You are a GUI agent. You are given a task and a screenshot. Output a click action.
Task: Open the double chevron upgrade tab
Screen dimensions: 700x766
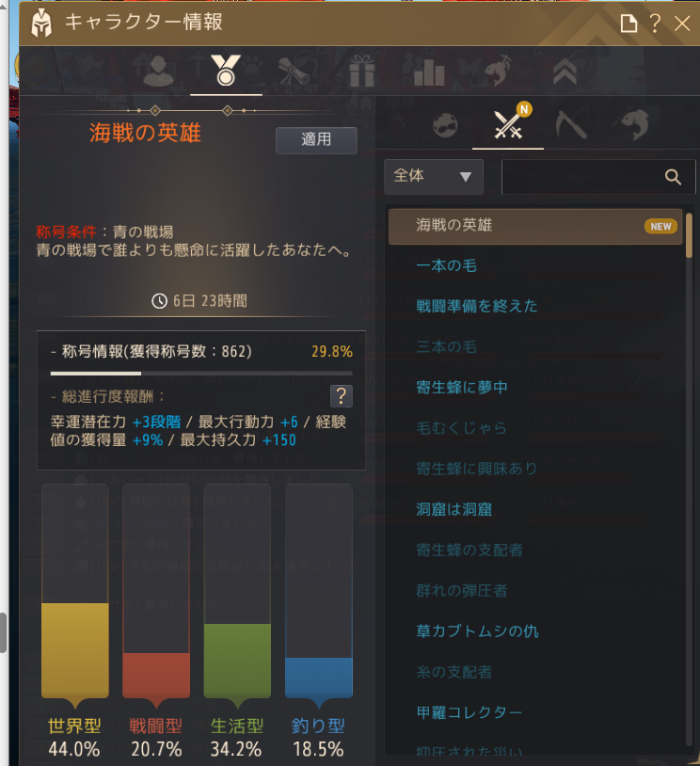[x=565, y=72]
